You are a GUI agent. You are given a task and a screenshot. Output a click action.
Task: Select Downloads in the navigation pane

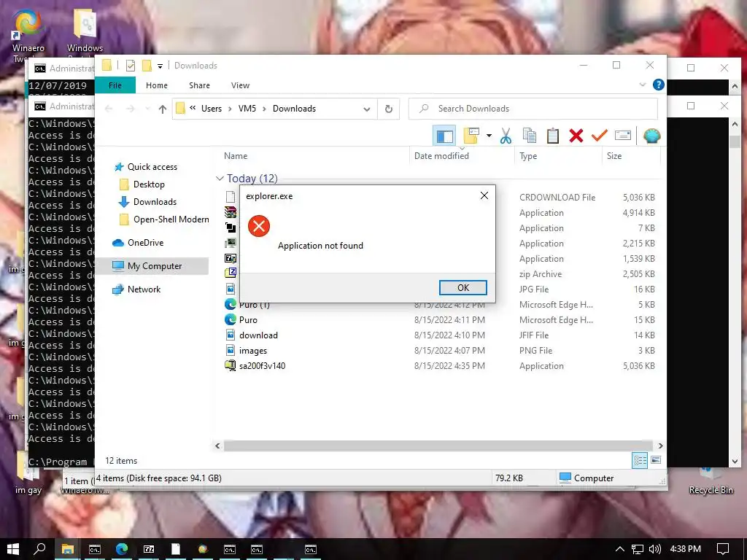(155, 202)
